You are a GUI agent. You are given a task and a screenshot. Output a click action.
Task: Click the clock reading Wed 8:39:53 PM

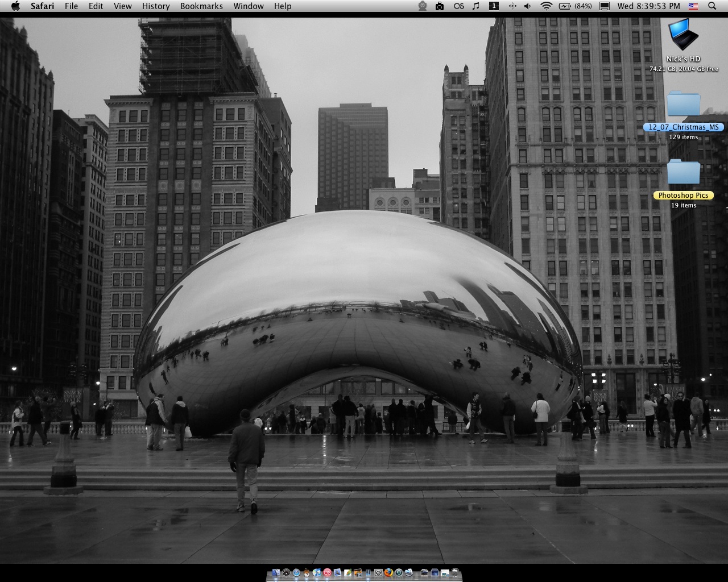click(648, 6)
